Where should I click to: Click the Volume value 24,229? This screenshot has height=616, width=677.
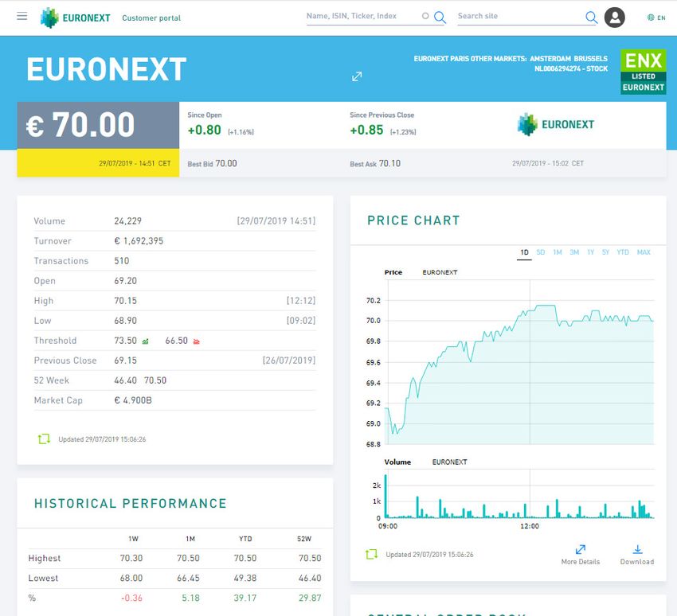[127, 221]
